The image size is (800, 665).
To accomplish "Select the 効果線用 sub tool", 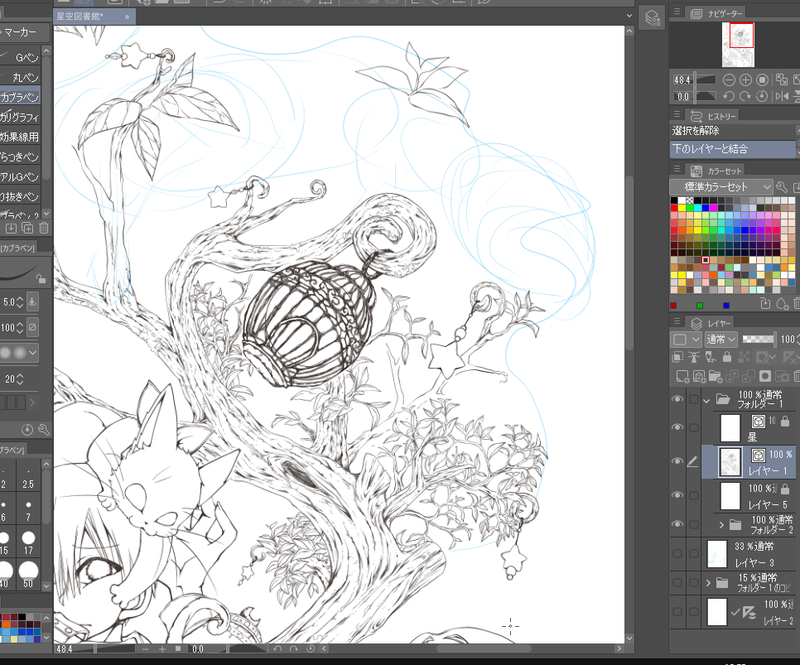I will coord(20,137).
